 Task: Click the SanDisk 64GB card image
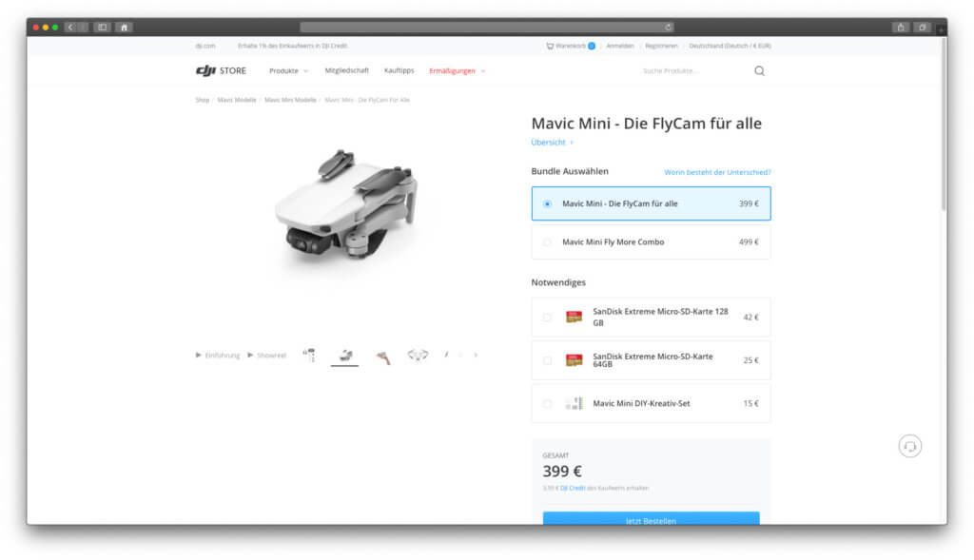pyautogui.click(x=574, y=360)
